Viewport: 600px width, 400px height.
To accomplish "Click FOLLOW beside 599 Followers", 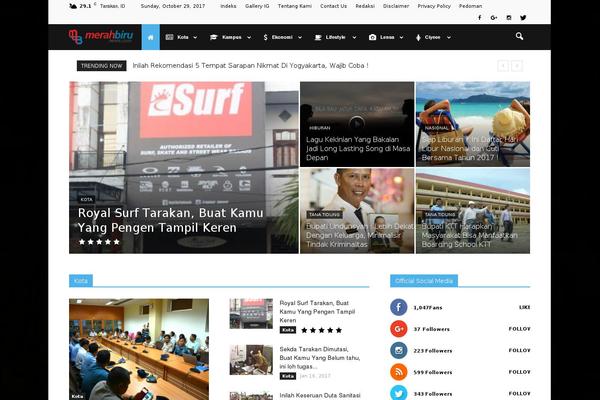I will [x=519, y=372].
